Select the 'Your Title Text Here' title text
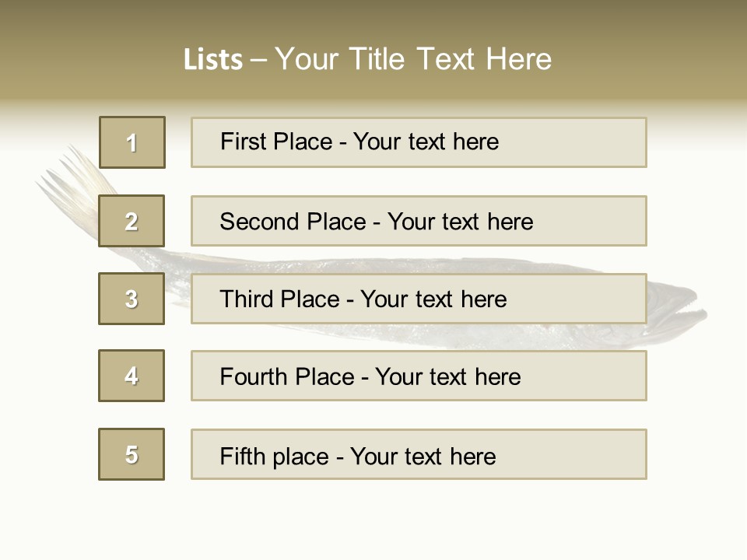747x560 pixels. 413,59
